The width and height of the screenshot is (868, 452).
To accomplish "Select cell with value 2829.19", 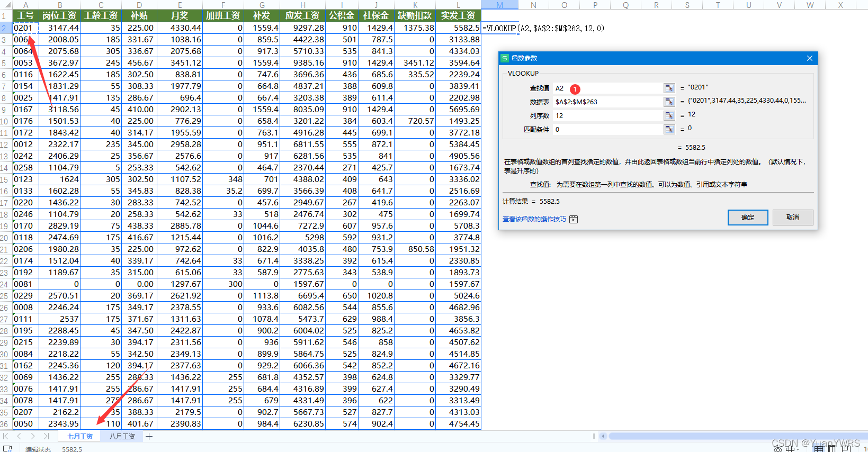I will [x=59, y=226].
